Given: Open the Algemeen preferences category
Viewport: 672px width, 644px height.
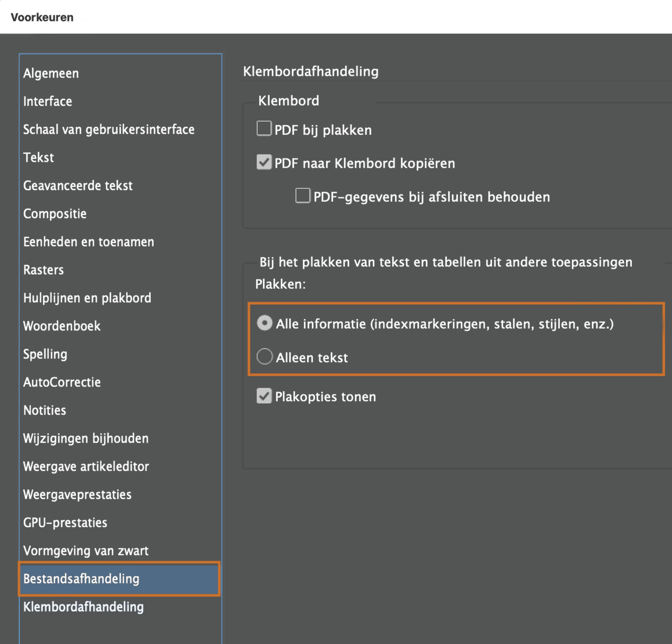Looking at the screenshot, I should click(x=51, y=73).
